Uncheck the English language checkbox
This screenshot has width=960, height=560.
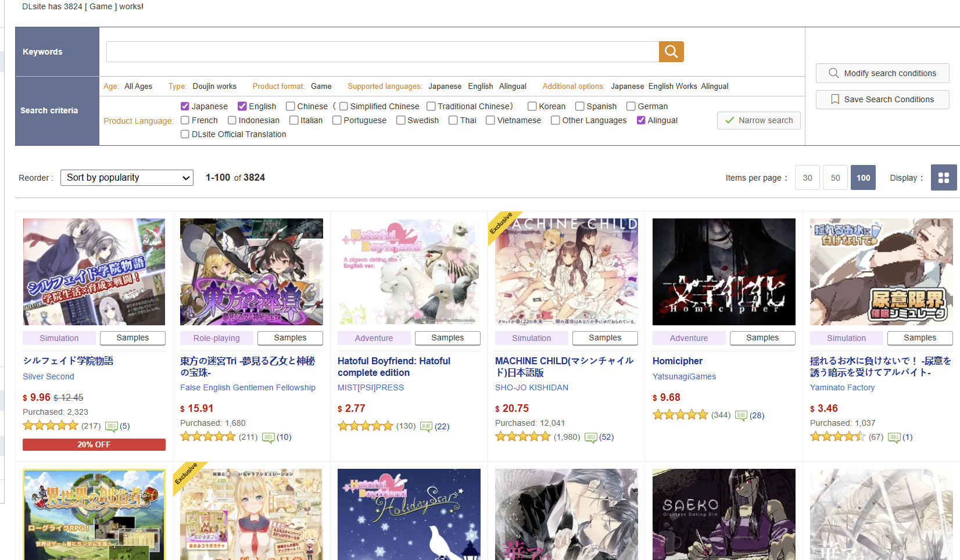click(x=242, y=106)
